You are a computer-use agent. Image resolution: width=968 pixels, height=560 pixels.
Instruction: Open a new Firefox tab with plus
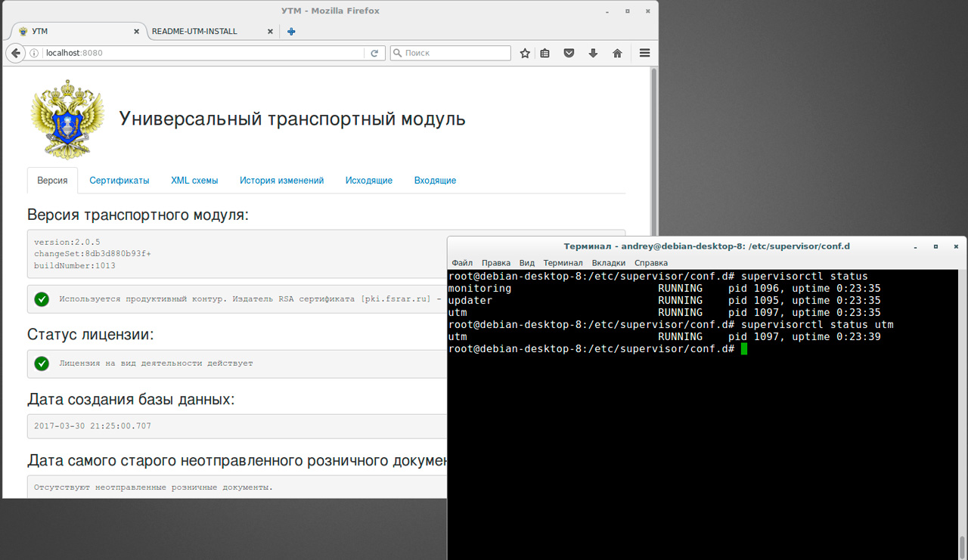coord(291,32)
